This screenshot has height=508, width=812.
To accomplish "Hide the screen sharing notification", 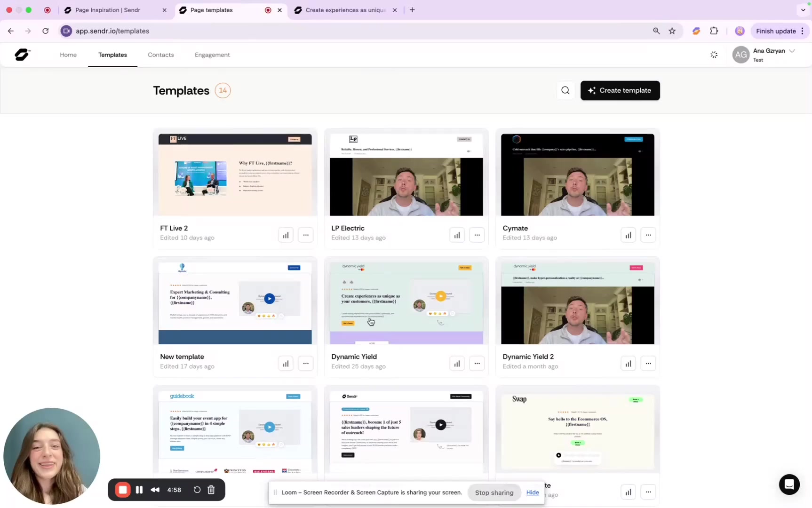I will click(x=532, y=492).
